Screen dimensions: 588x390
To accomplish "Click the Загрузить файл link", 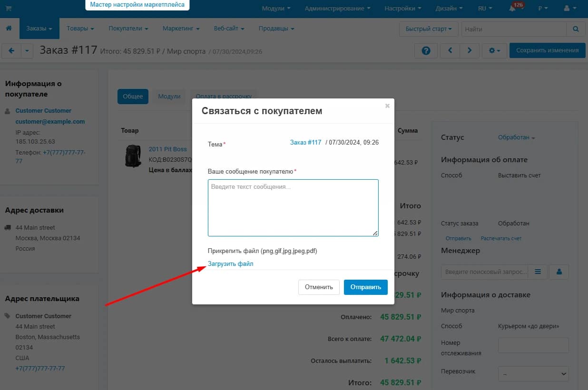I will (231, 264).
